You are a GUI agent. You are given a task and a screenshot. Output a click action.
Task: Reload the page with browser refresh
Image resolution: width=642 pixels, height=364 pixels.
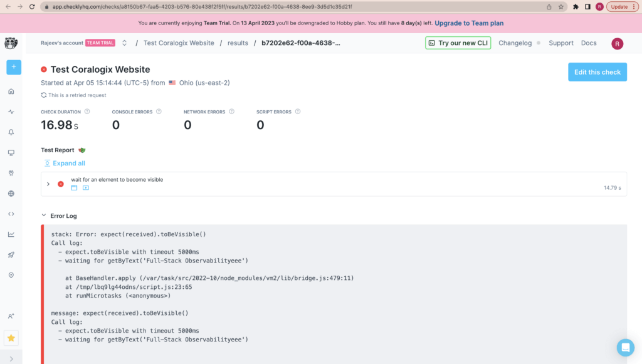(32, 6)
